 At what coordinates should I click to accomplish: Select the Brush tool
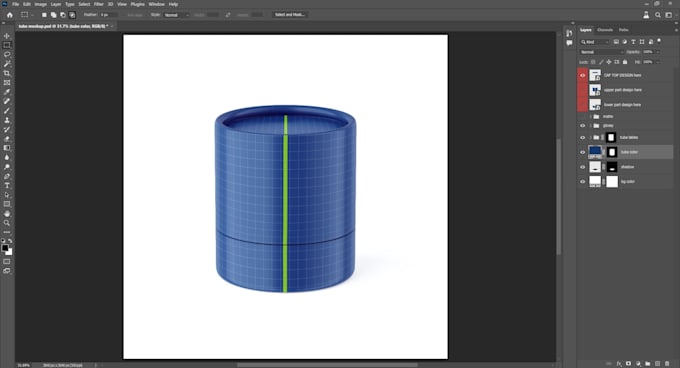[7, 111]
